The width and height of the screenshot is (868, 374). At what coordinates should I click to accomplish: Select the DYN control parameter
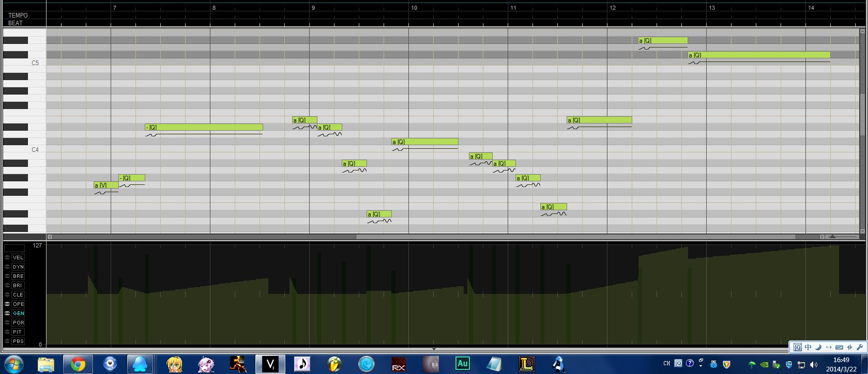(x=18, y=267)
